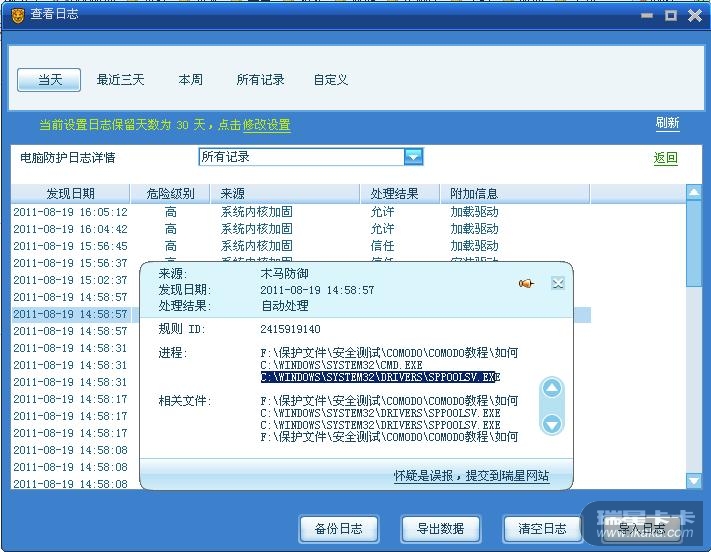Minimize the 查看日志 window
The image size is (711, 552).
point(647,16)
